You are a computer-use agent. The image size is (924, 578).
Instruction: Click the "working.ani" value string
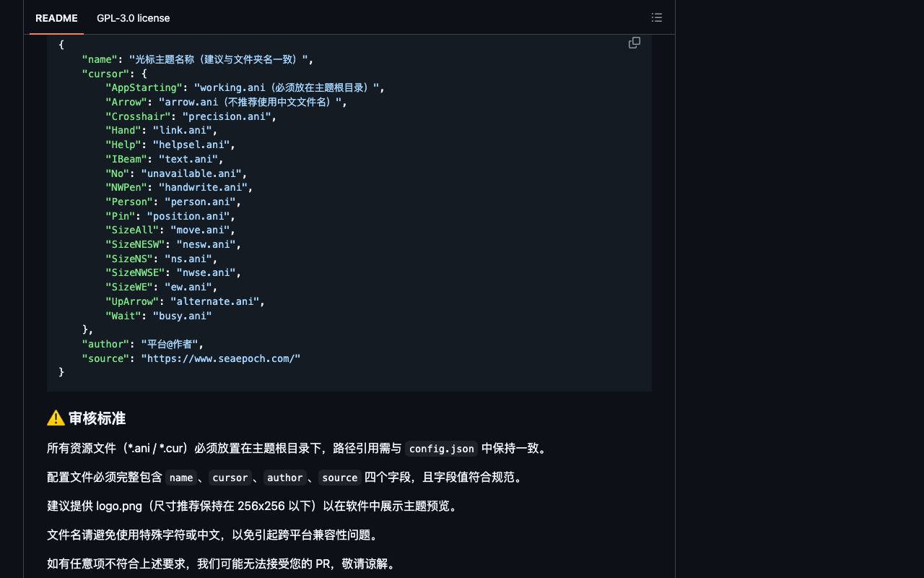point(287,87)
